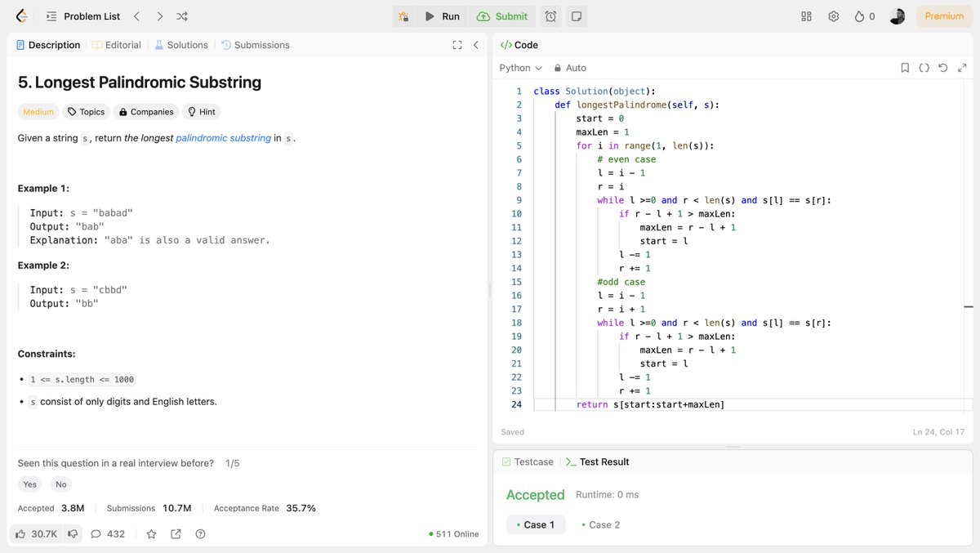The width and height of the screenshot is (980, 553).
Task: Bookmark the code icon
Action: 905,68
